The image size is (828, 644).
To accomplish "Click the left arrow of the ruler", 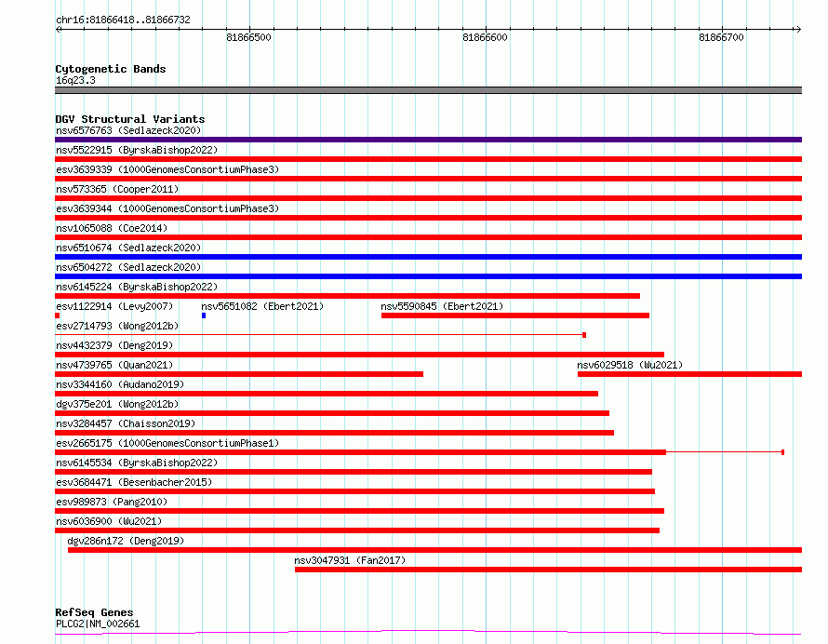I will (x=58, y=30).
